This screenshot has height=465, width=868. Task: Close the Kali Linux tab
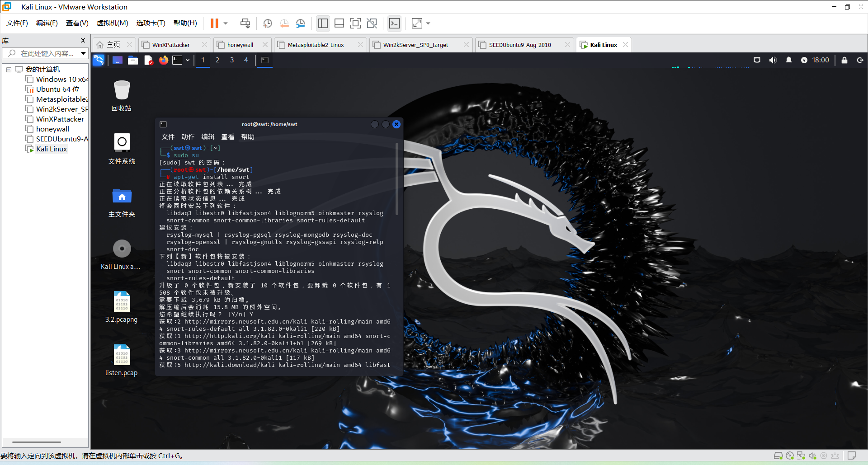625,45
